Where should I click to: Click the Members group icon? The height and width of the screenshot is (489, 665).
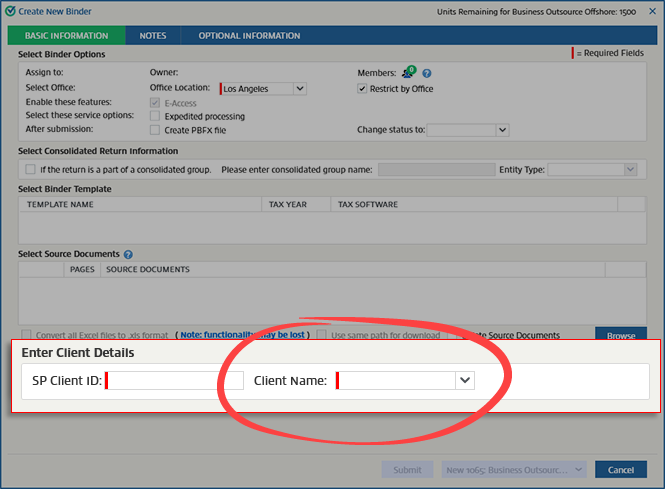[x=408, y=73]
